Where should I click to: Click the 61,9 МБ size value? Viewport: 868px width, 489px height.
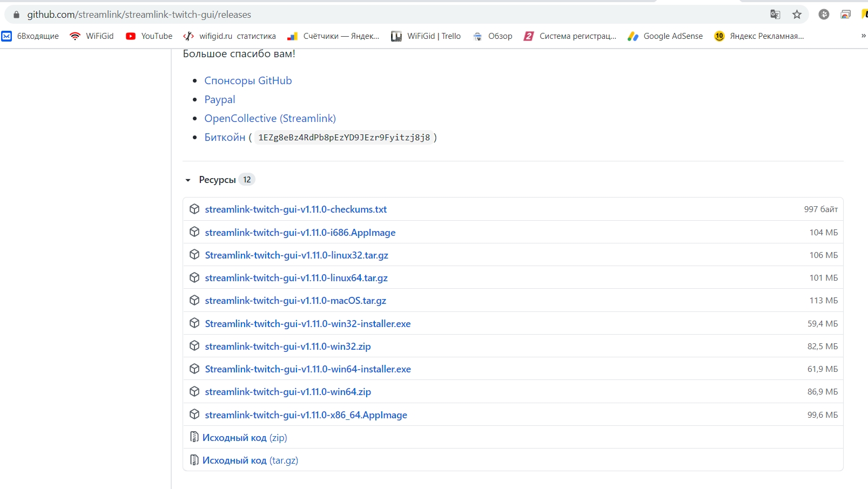pos(823,369)
